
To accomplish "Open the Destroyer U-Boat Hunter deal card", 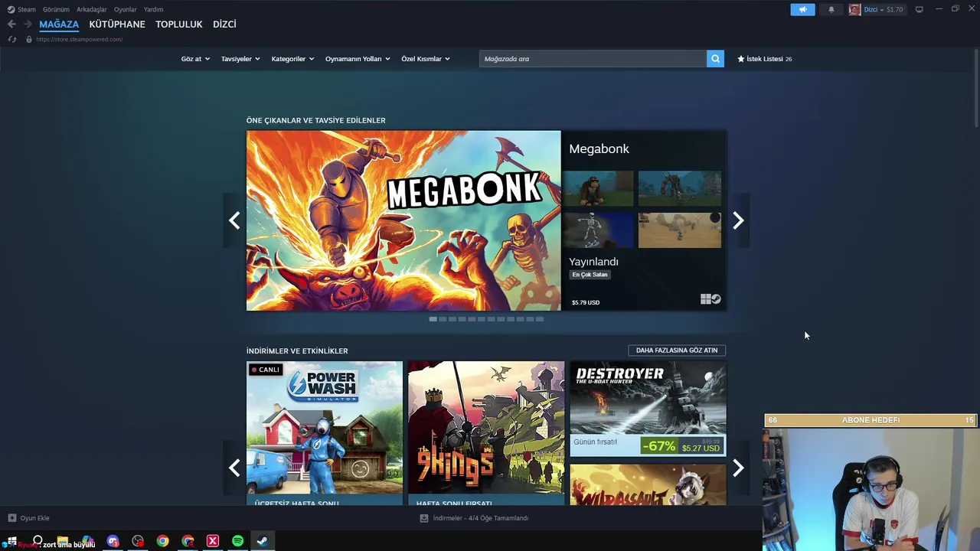I will 648,409.
